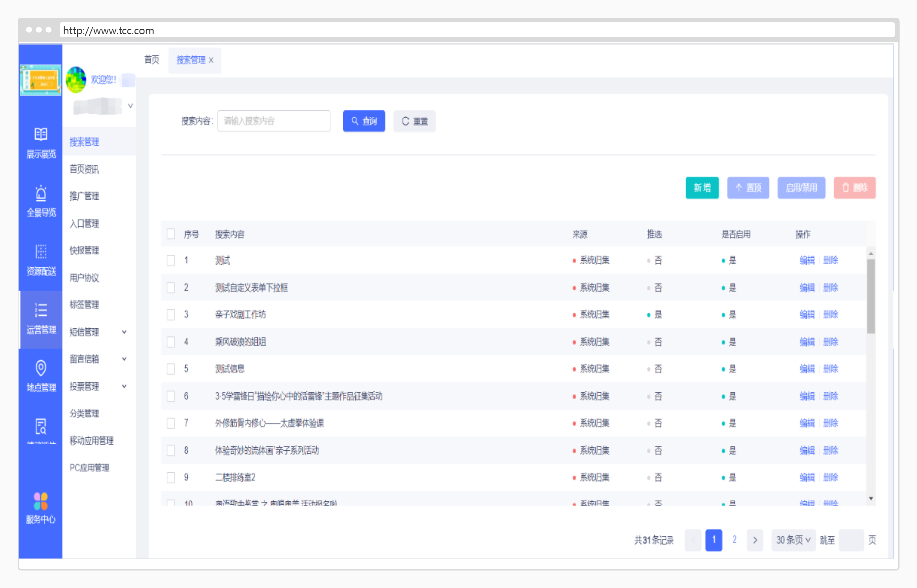917x588 pixels.
Task: Click the 新增 add button
Action: [x=702, y=188]
